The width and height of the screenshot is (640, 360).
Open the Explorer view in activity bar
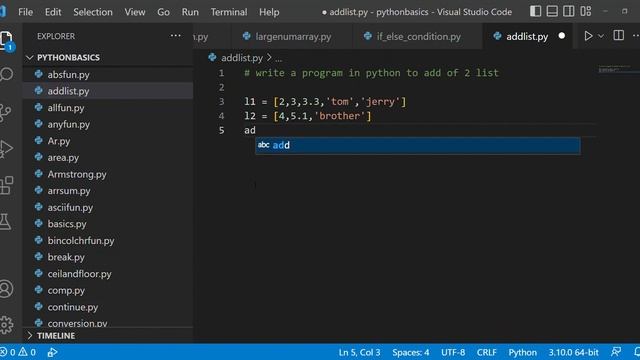[x=6, y=40]
